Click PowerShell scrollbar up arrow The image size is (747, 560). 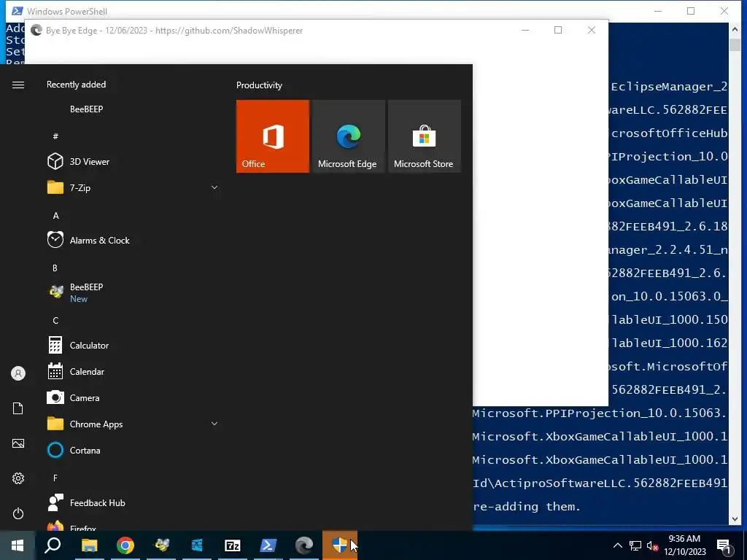click(735, 29)
